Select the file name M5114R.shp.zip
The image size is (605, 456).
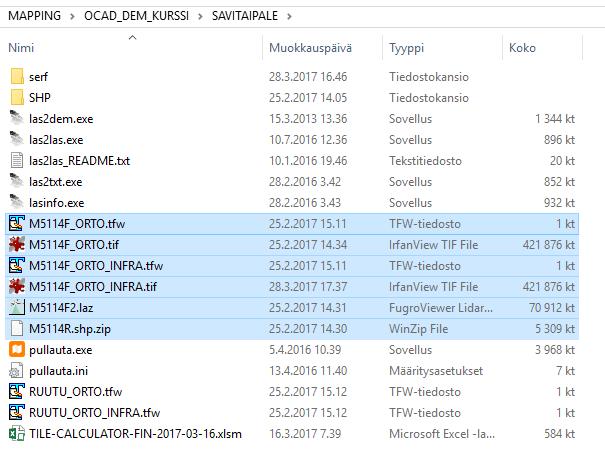(70, 329)
